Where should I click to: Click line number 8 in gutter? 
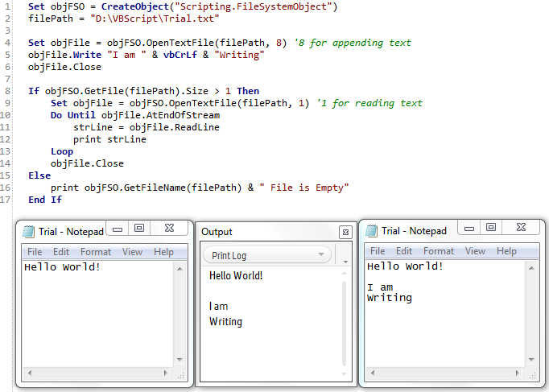pyautogui.click(x=8, y=91)
